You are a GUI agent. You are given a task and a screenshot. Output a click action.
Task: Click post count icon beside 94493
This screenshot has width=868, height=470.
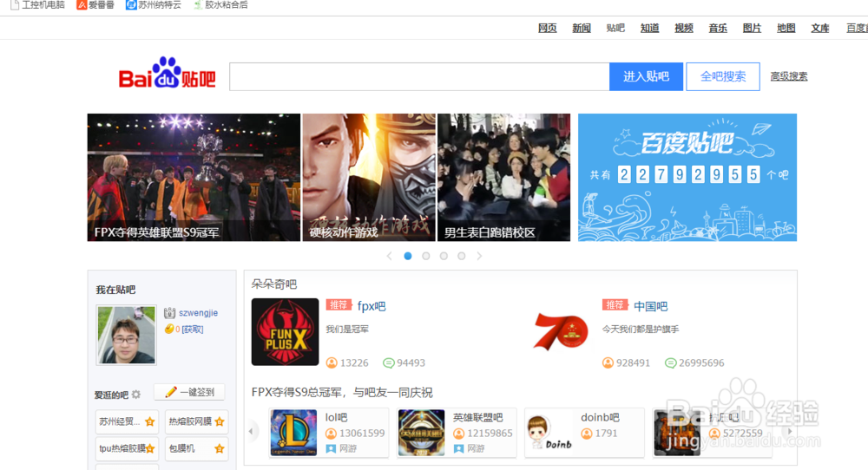click(x=389, y=362)
